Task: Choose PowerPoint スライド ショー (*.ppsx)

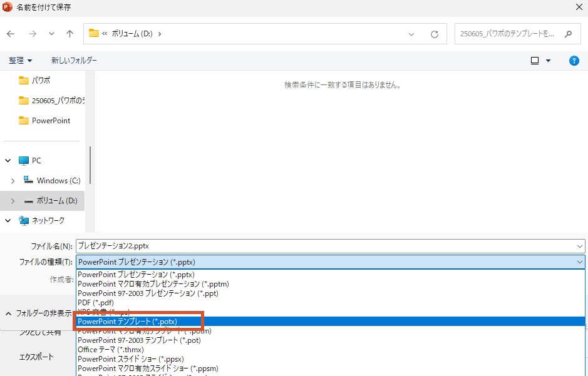Action: [330, 358]
